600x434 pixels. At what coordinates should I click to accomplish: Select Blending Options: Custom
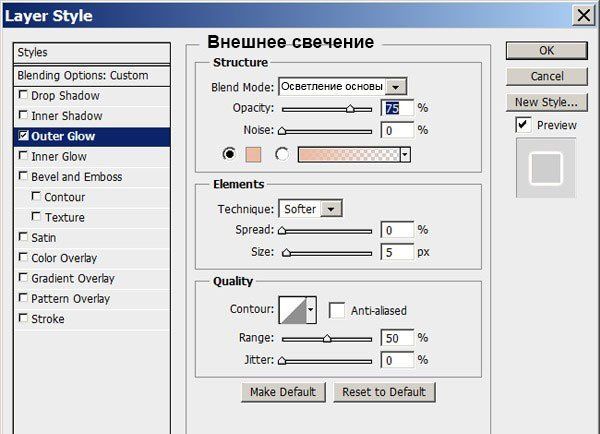92,75
